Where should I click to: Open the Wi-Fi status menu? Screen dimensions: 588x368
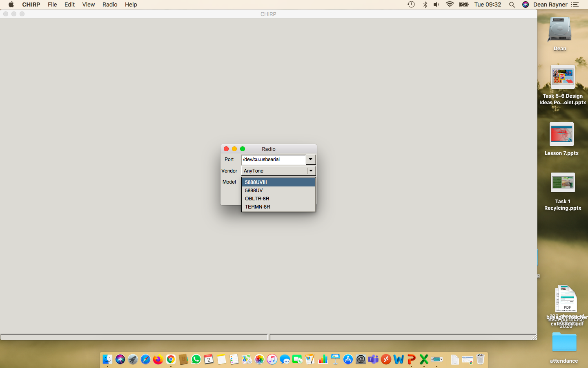[x=450, y=4]
